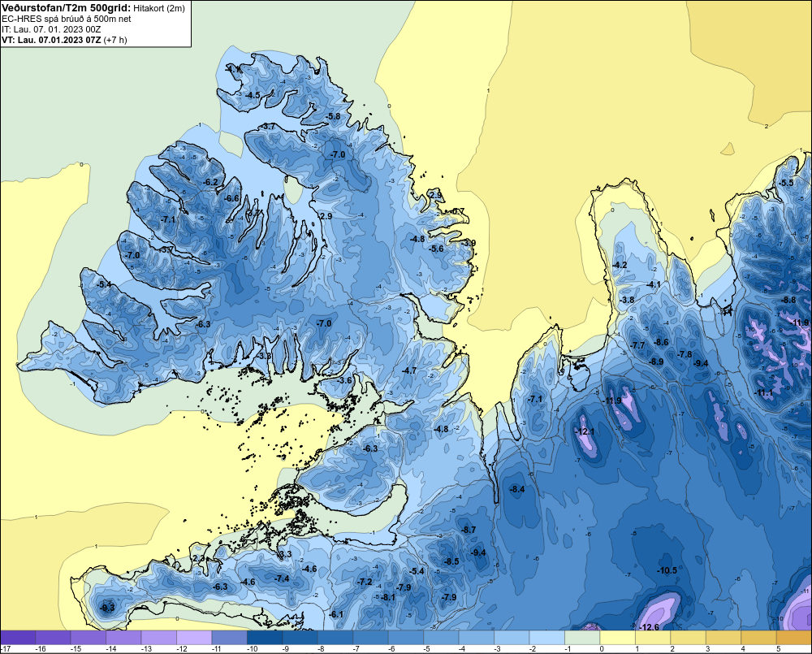Click the valid time line 'VT: Lau. 07.01.2023 07Z'
812x654 pixels.
point(52,40)
